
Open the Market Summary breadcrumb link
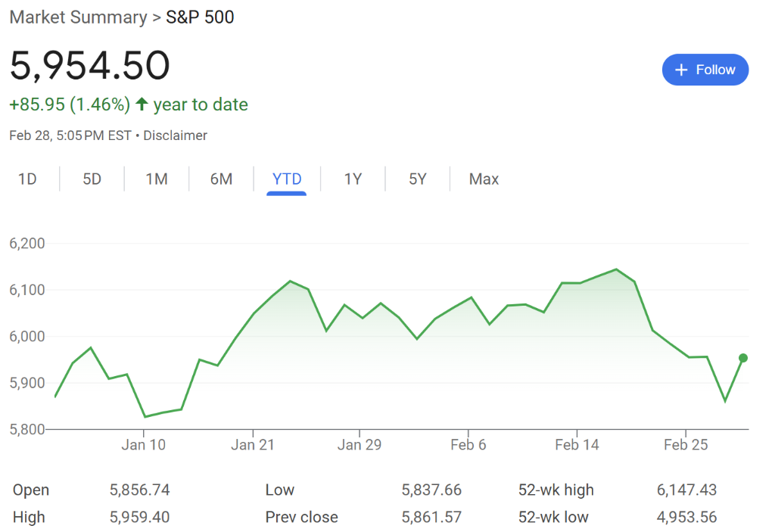[78, 17]
